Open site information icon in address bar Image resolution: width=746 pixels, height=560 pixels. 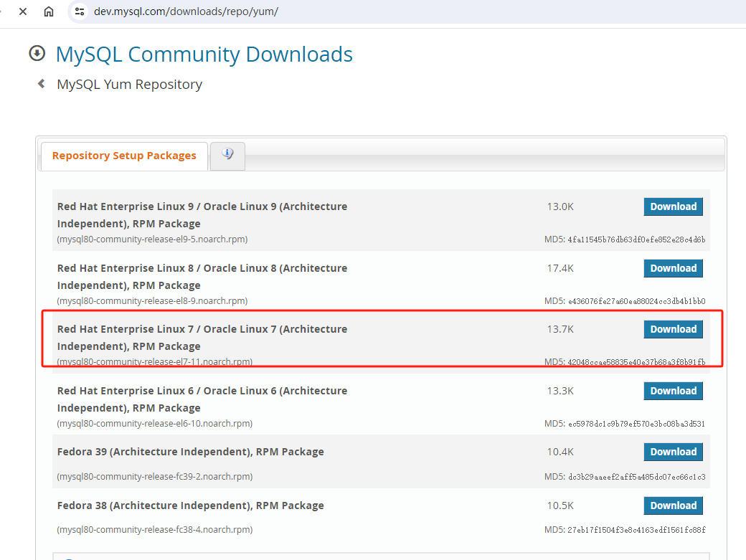click(x=80, y=11)
